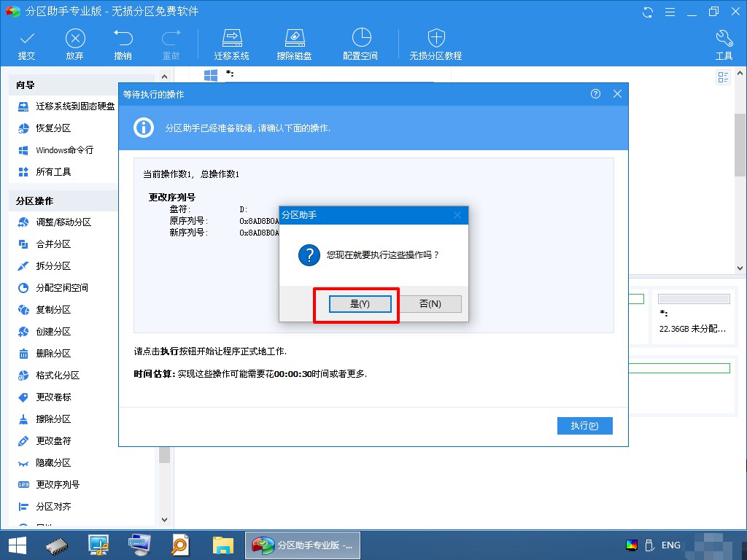Click the colorful display tray icon
The width and height of the screenshot is (747, 560).
click(632, 545)
